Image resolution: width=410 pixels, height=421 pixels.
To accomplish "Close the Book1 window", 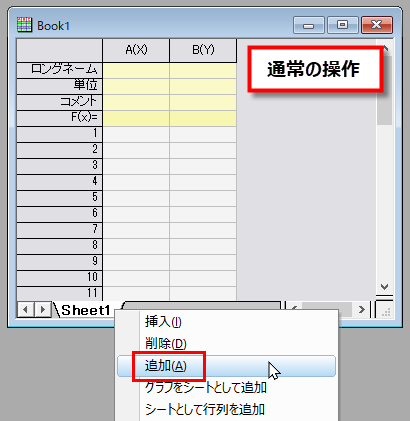I will (377, 25).
